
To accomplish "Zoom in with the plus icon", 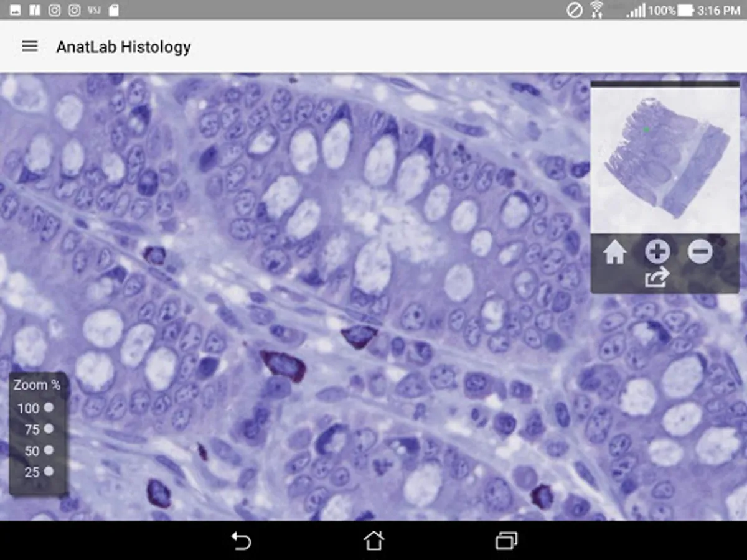I will point(657,252).
